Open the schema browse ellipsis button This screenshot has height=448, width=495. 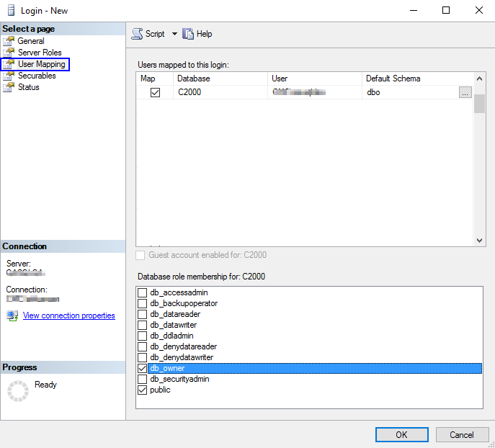point(465,92)
